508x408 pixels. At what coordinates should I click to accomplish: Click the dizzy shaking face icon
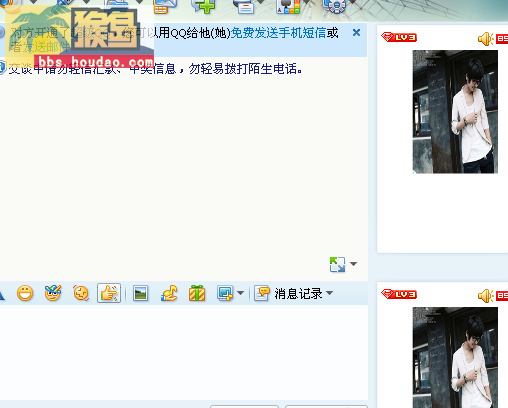click(81, 294)
